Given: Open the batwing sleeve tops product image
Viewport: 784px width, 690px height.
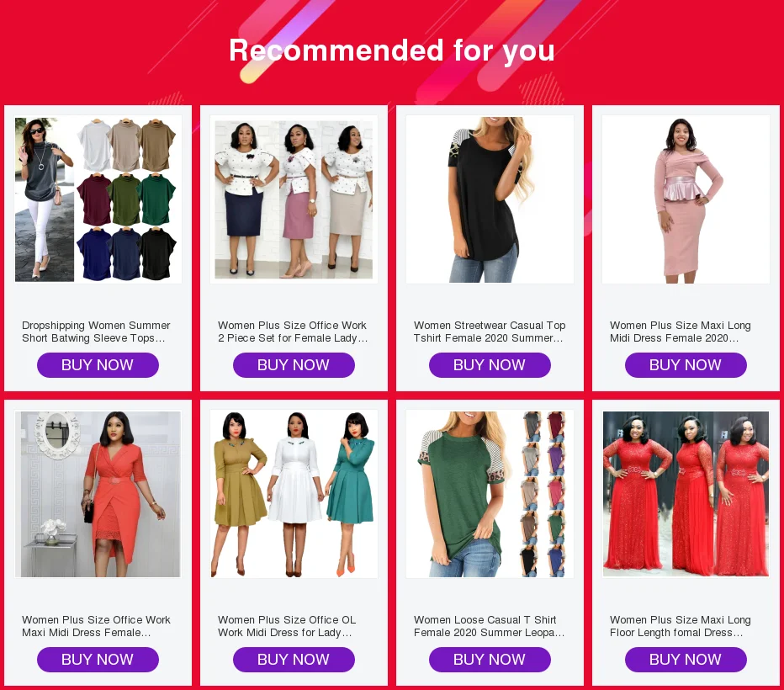Looking at the screenshot, I should click(98, 199).
